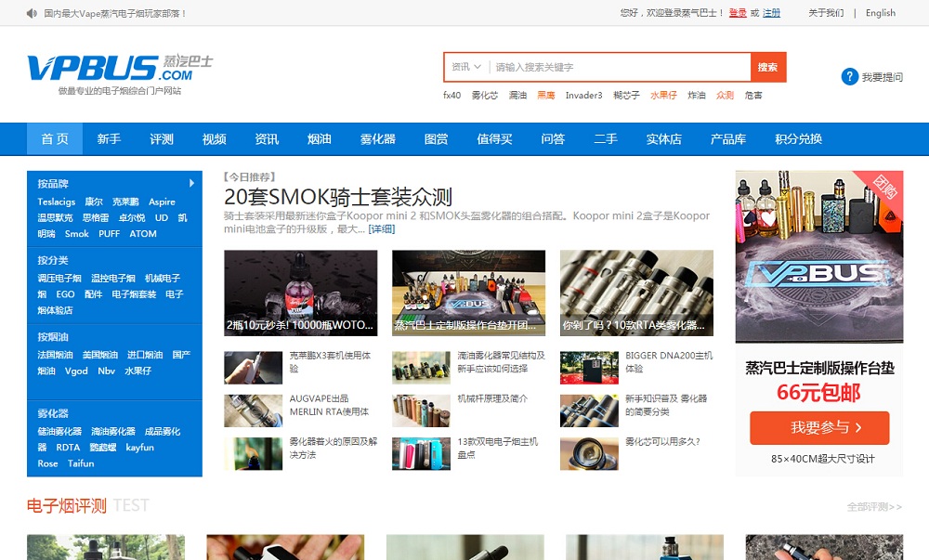Screen dimensions: 929x560
Task: Select the 资讯 tab in navigation bar
Action: [x=267, y=139]
